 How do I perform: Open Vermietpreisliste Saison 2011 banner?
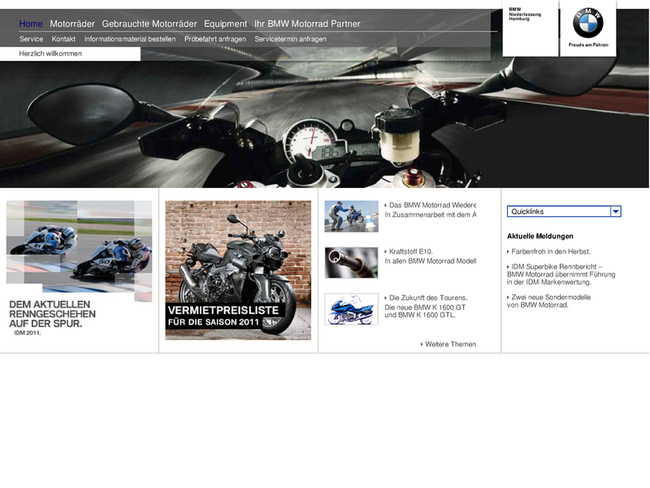pyautogui.click(x=238, y=270)
